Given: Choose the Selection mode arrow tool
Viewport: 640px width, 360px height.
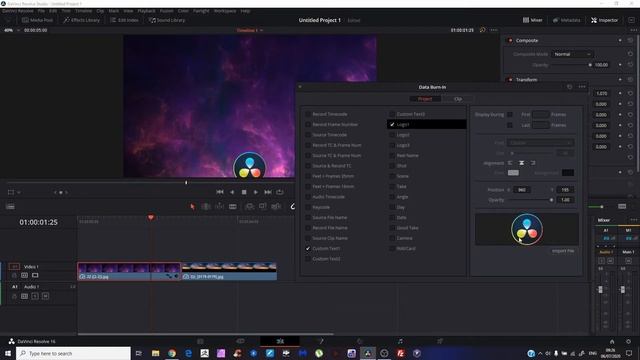Looking at the screenshot, I should 192,207.
